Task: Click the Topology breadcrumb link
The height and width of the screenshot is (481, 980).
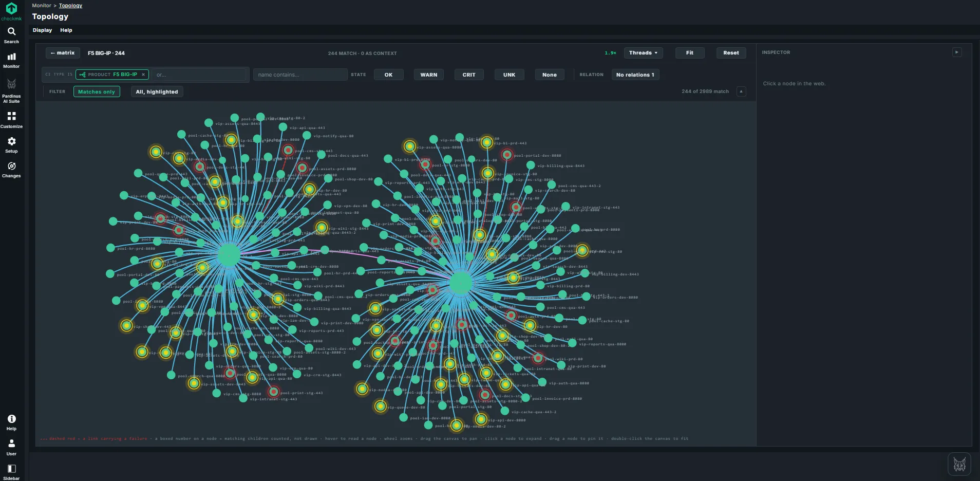Action: pyautogui.click(x=70, y=6)
